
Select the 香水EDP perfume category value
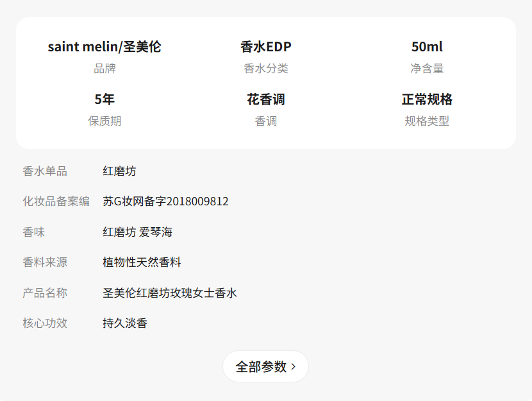pos(266,47)
